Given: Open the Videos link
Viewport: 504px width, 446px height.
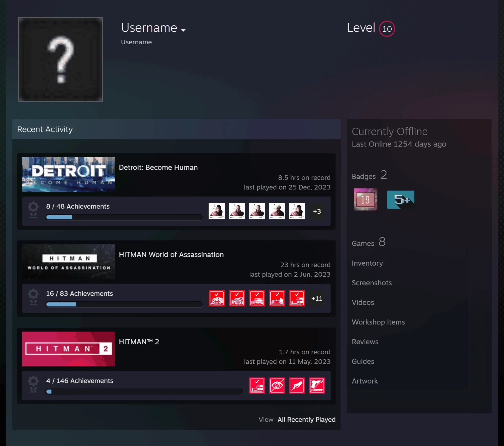Looking at the screenshot, I should click(363, 302).
